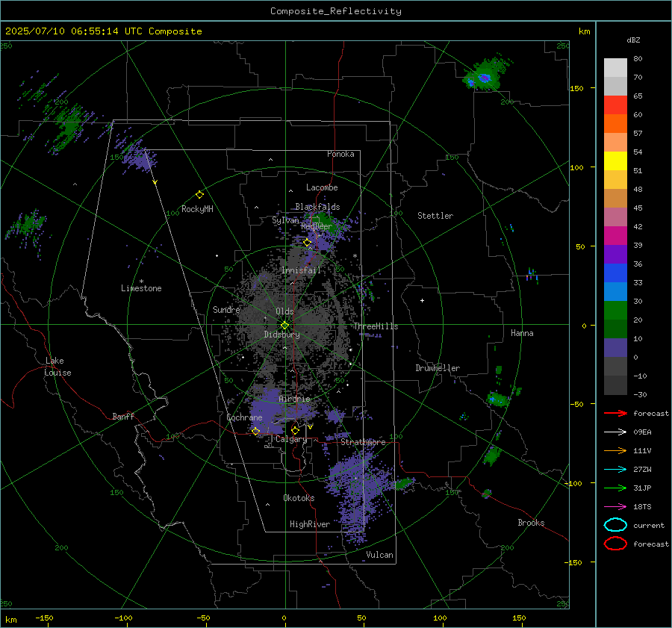Click the 09EA legend label
The image size is (672, 628).
click(642, 432)
